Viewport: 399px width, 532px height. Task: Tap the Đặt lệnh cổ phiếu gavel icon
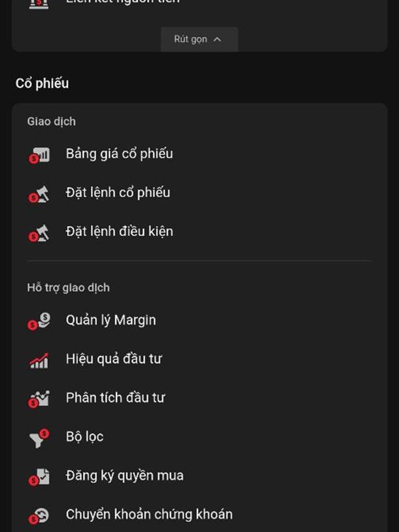click(x=39, y=194)
